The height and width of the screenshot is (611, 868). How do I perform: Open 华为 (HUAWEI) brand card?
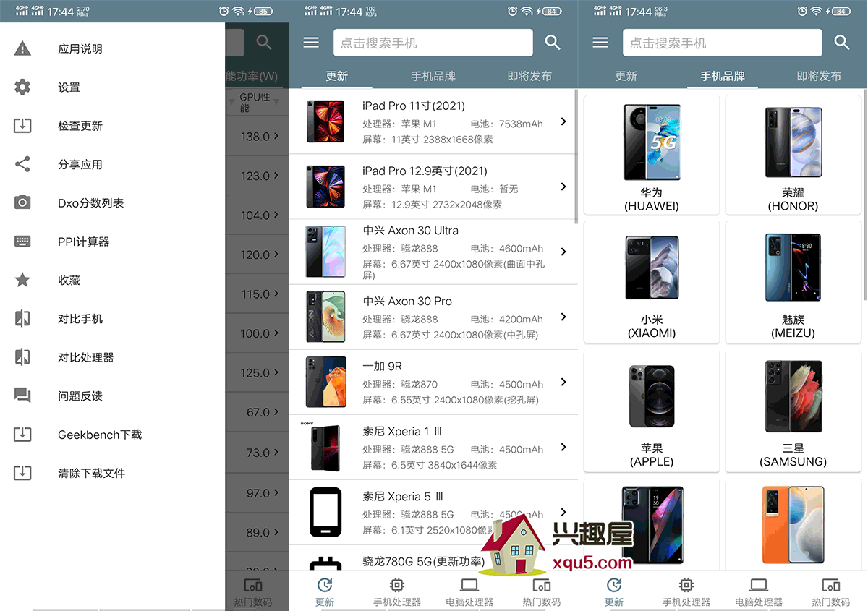[x=652, y=155]
